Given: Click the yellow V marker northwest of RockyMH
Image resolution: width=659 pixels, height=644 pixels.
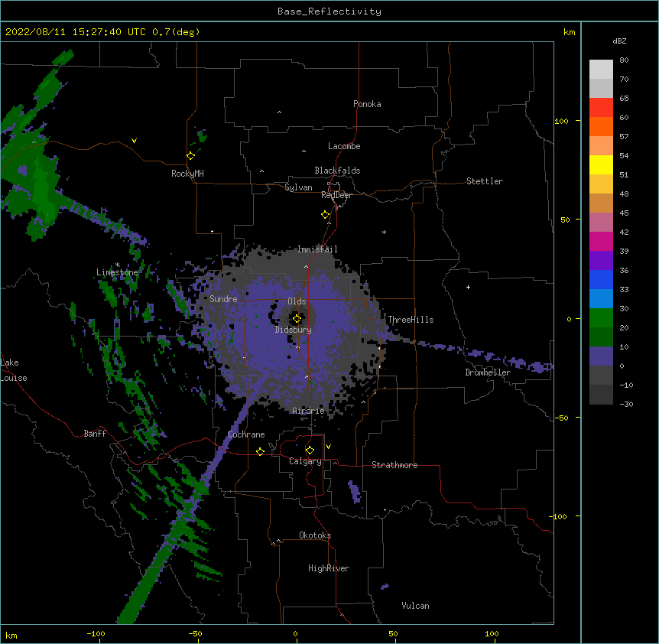Looking at the screenshot, I should pyautogui.click(x=134, y=141).
